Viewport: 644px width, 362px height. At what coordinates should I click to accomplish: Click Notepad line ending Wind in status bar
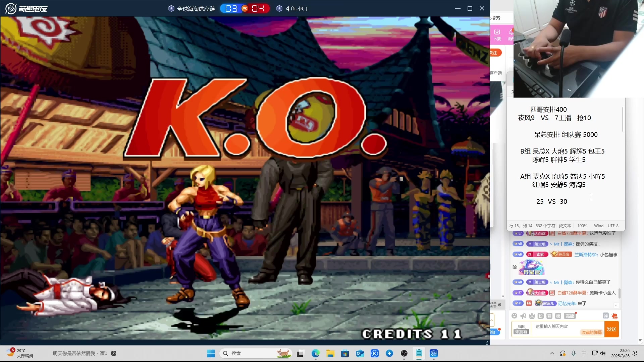pyautogui.click(x=599, y=226)
